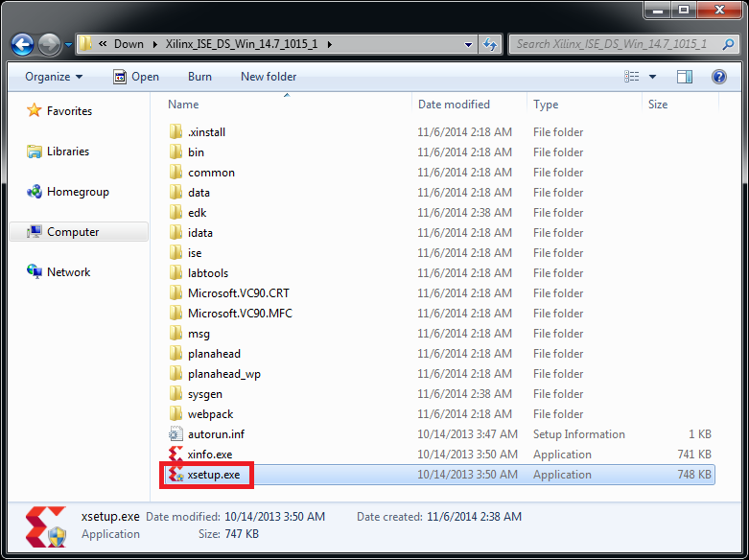
Task: Click the xsetup.exe file name
Action: tap(214, 475)
